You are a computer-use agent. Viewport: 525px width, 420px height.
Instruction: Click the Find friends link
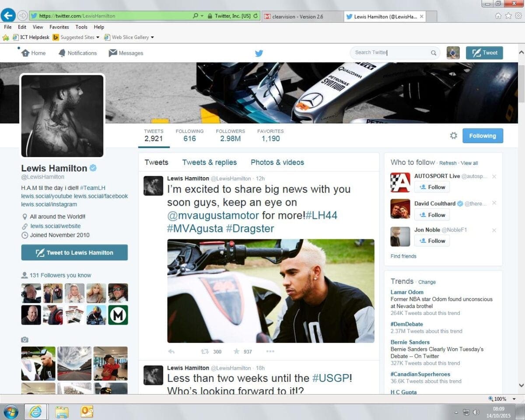tap(403, 256)
